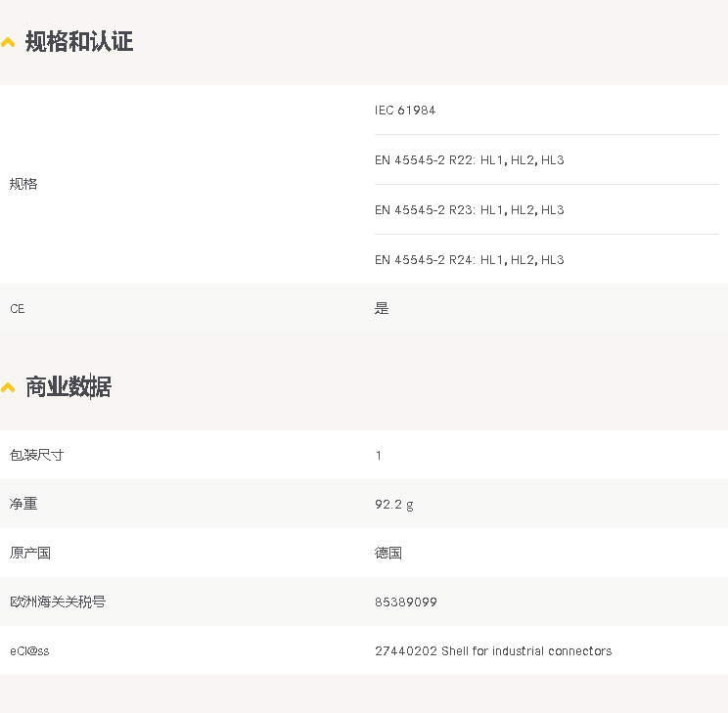Select the net weight value 92.2 g
The height and width of the screenshot is (713, 728).
tap(394, 505)
